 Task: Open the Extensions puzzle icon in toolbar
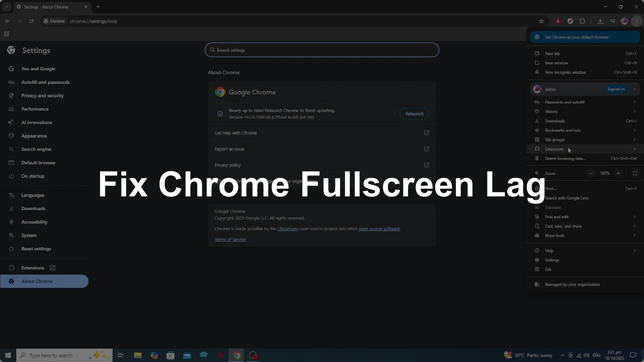(x=582, y=21)
